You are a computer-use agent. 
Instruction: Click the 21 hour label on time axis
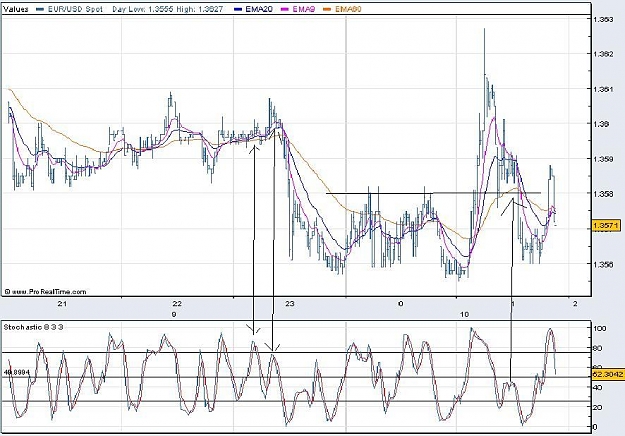click(62, 304)
